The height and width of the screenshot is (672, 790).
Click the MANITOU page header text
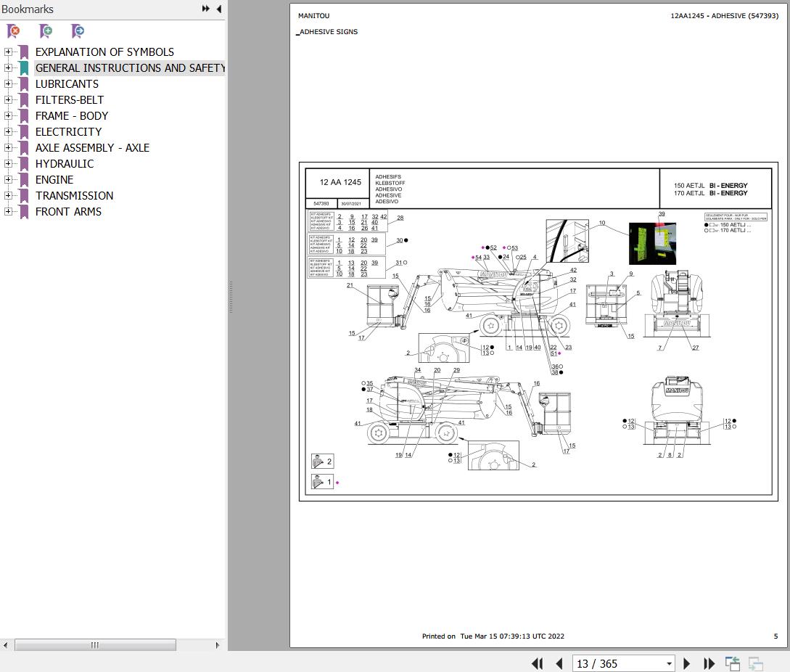[x=313, y=16]
